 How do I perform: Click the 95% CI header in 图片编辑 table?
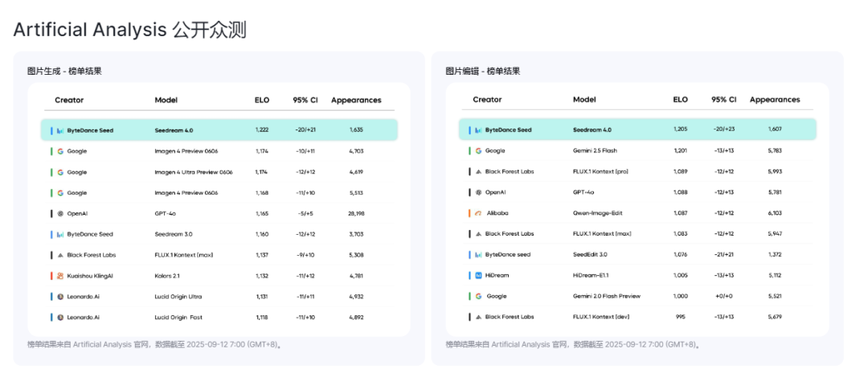point(724,100)
